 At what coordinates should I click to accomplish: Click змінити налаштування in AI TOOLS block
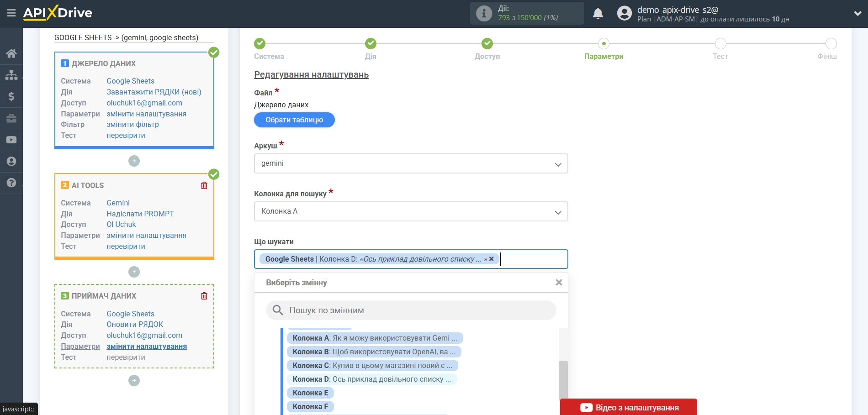(x=146, y=235)
